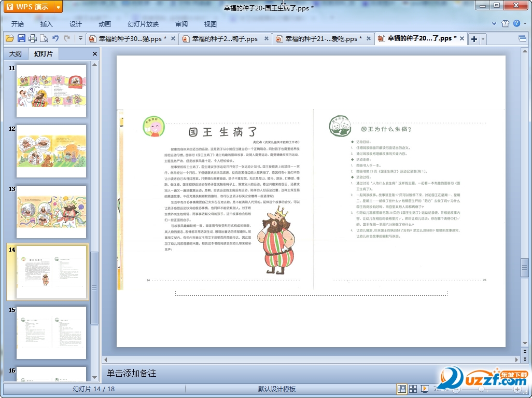The image size is (532, 398).
Task: Go to next slide double-arrow button
Action: (525, 359)
